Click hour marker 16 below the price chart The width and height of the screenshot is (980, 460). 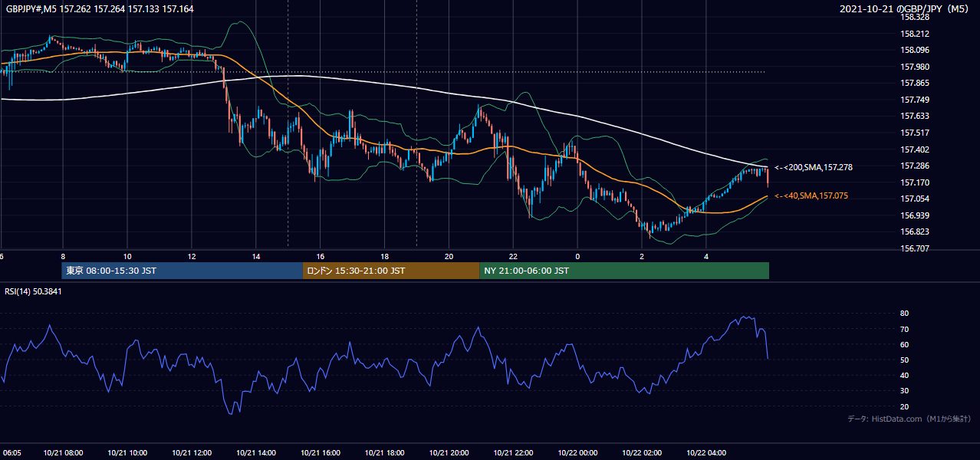click(321, 256)
